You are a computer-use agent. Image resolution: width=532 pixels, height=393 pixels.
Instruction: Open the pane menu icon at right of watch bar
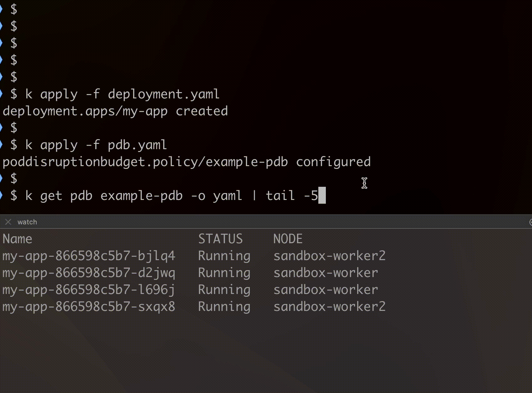click(530, 222)
